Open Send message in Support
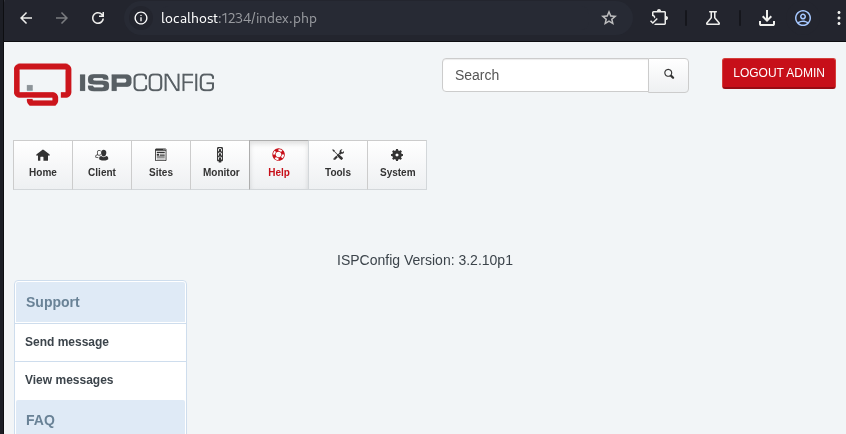846x434 pixels. (x=67, y=342)
